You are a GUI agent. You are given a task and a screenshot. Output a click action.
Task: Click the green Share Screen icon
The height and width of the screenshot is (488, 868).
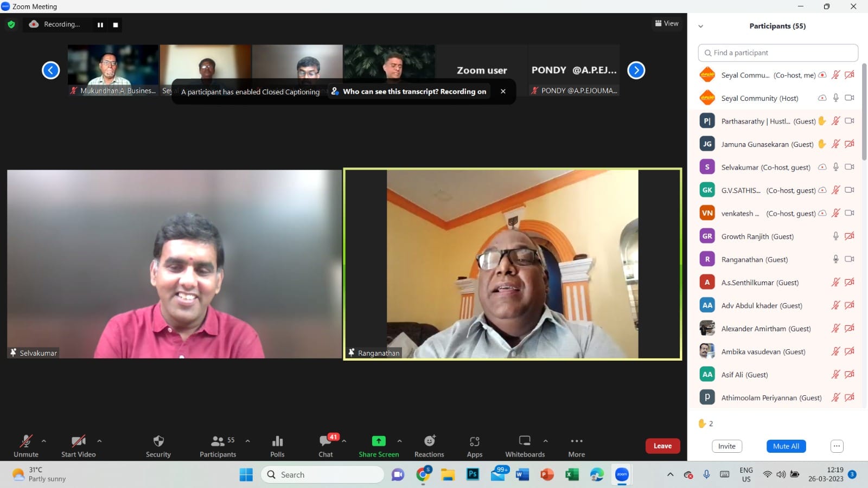pos(379,441)
